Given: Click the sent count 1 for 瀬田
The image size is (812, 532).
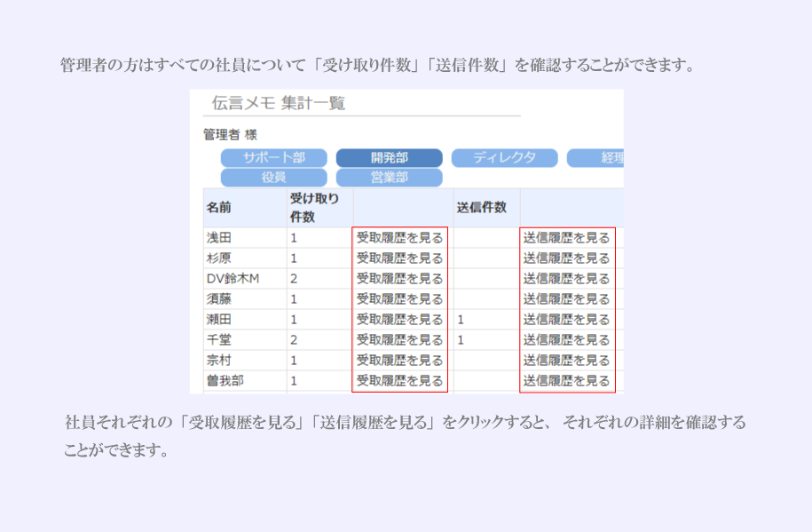Looking at the screenshot, I should pyautogui.click(x=461, y=320).
